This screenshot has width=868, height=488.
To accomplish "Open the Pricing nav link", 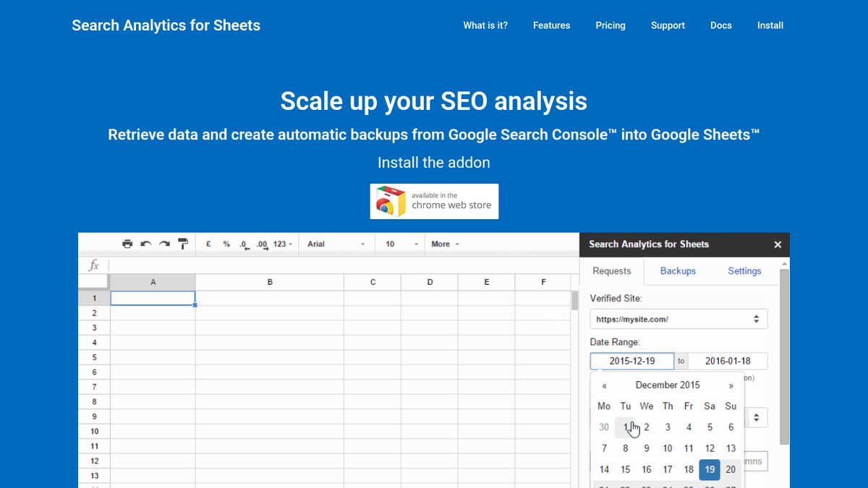I will click(610, 25).
